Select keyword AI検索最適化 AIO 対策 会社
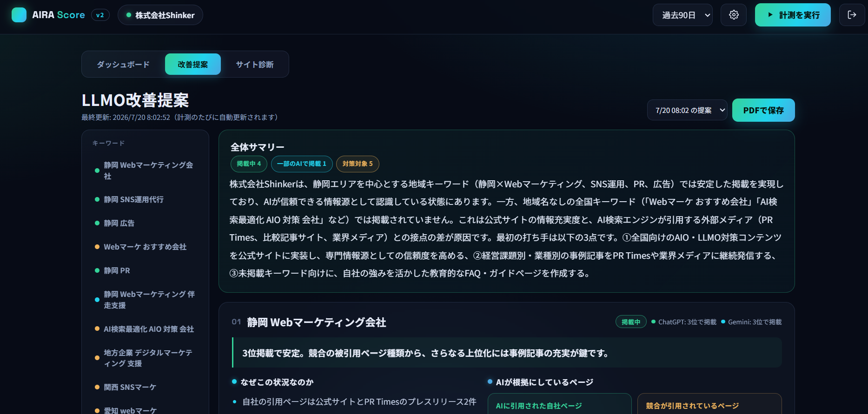868x414 pixels. 145,329
